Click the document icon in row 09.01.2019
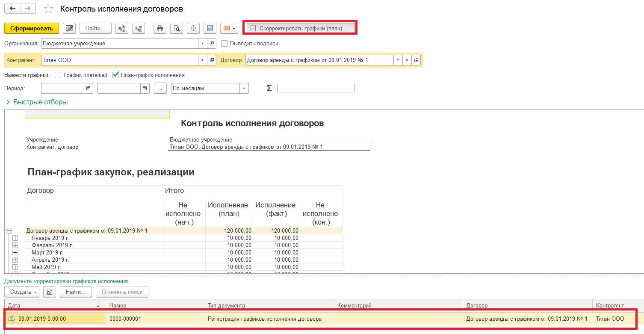This screenshot has width=644, height=334. click(12, 319)
